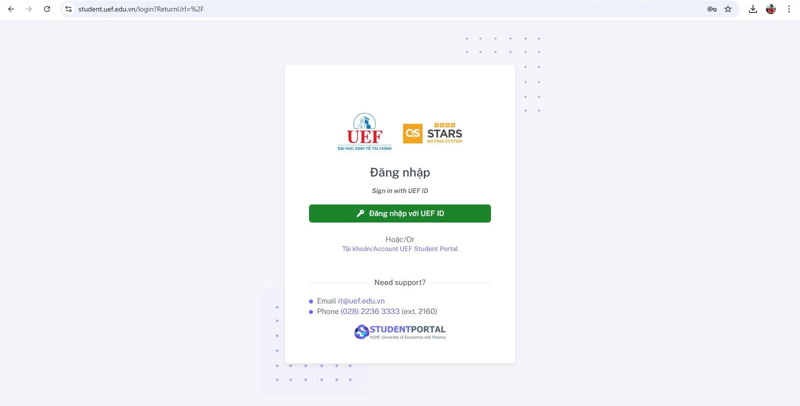
Task: Go back to the previous page
Action: [11, 9]
